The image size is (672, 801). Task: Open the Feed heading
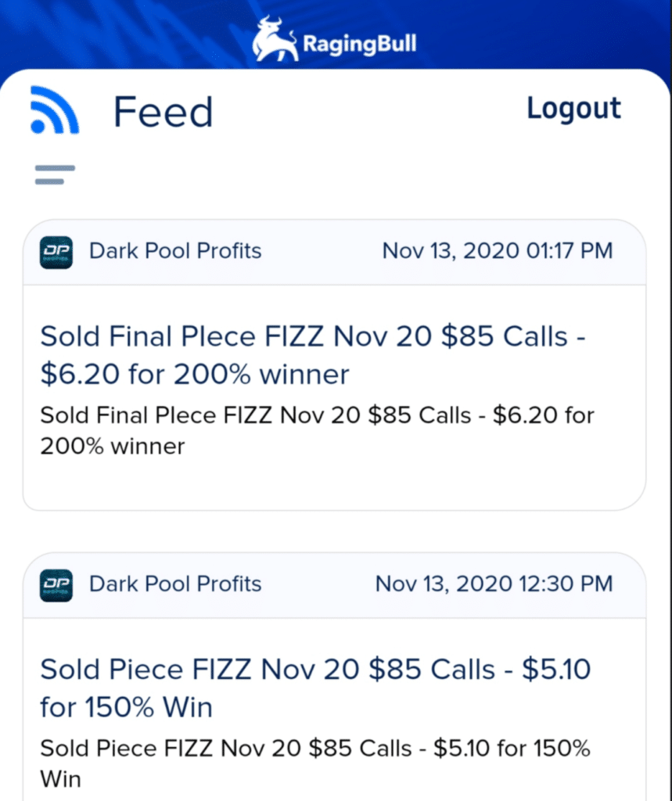[x=163, y=112]
